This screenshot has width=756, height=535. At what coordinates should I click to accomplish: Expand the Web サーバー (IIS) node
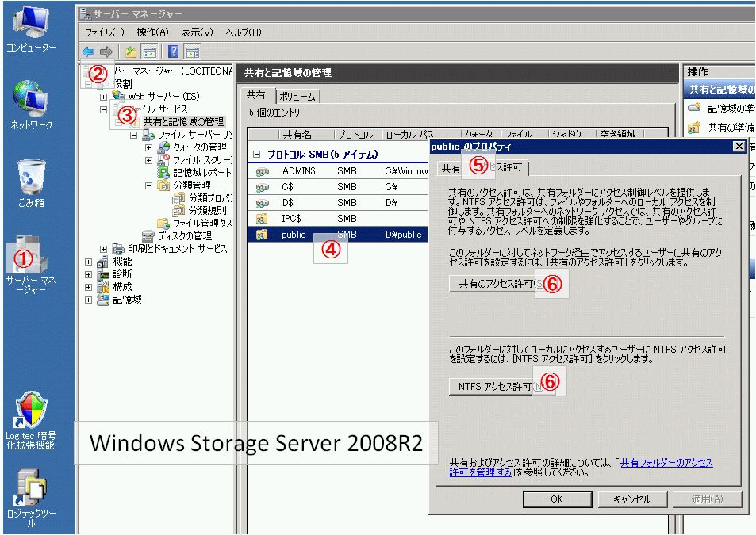pos(103,97)
